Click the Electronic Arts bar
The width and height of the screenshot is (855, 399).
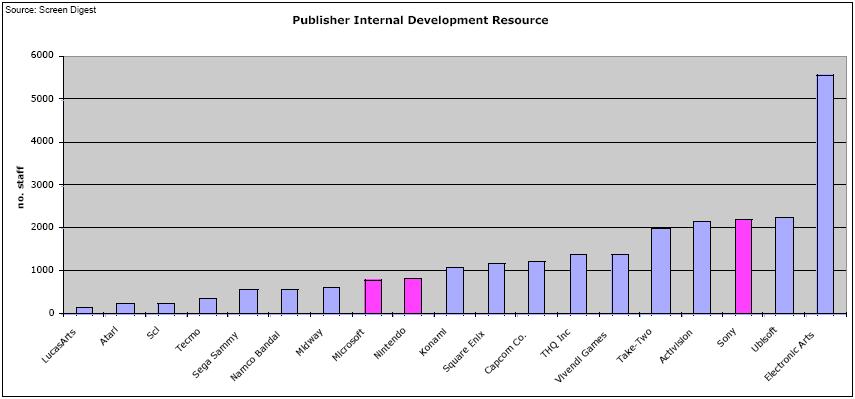(x=825, y=194)
